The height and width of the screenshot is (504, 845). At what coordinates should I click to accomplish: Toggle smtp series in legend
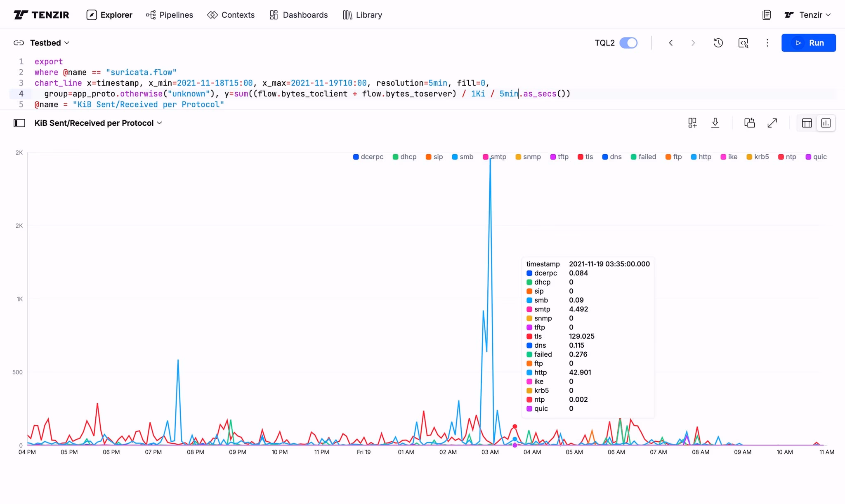click(494, 157)
